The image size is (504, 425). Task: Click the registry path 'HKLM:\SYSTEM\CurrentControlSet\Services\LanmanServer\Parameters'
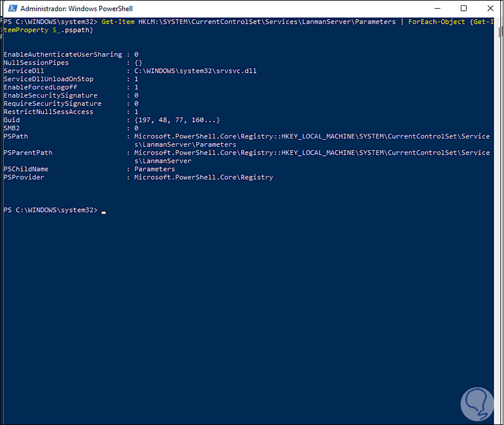coord(267,22)
